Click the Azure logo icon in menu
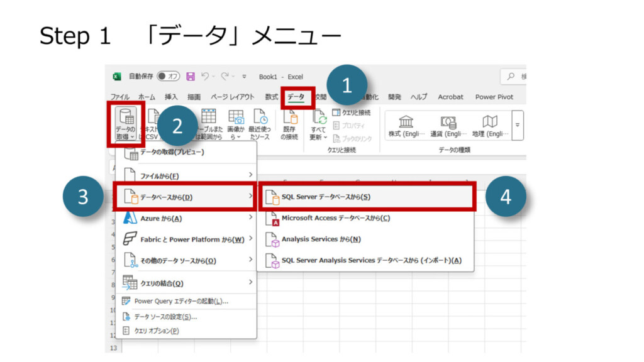The width and height of the screenshot is (644, 362). [x=130, y=217]
